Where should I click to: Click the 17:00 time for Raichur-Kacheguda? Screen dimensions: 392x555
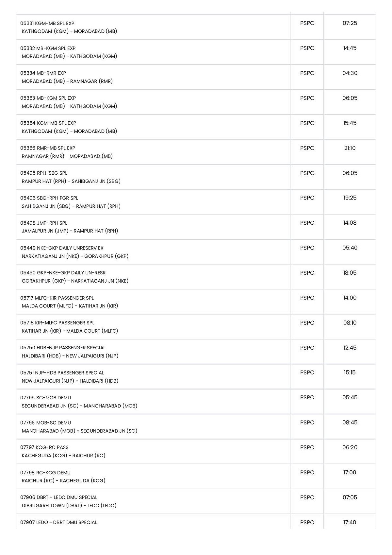(350, 473)
